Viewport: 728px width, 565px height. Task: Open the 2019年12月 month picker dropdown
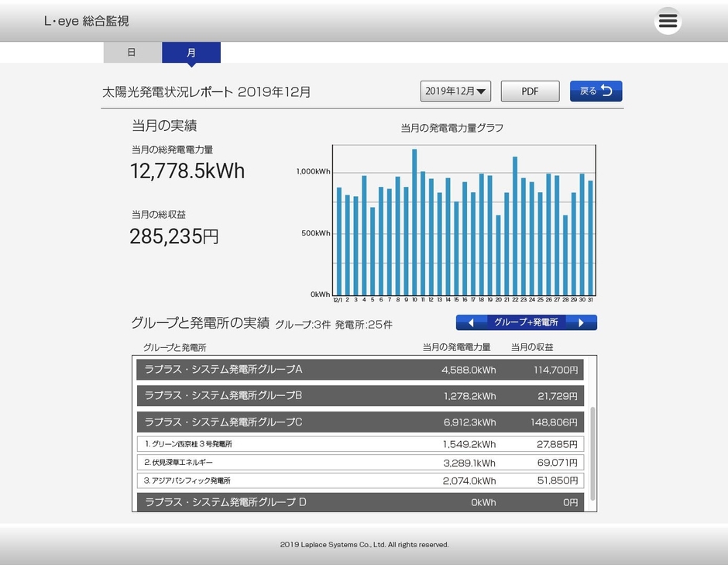454,91
